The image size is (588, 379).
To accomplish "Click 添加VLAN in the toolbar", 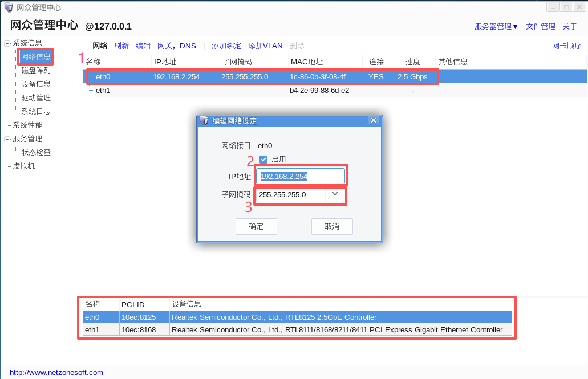I will 265,46.
